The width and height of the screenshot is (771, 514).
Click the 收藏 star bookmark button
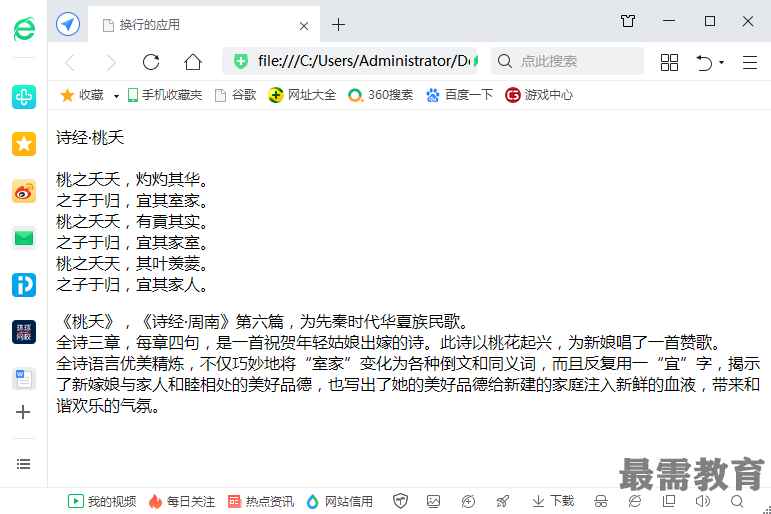coord(82,95)
